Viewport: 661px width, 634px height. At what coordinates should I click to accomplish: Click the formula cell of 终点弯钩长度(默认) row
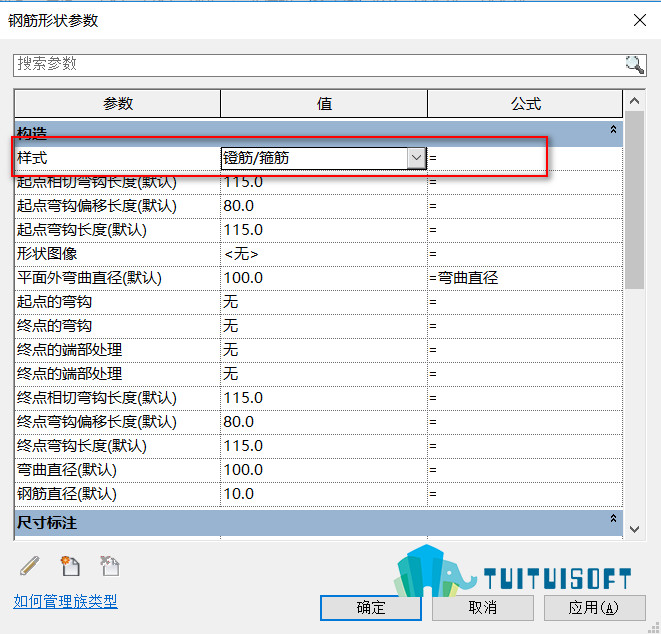525,446
